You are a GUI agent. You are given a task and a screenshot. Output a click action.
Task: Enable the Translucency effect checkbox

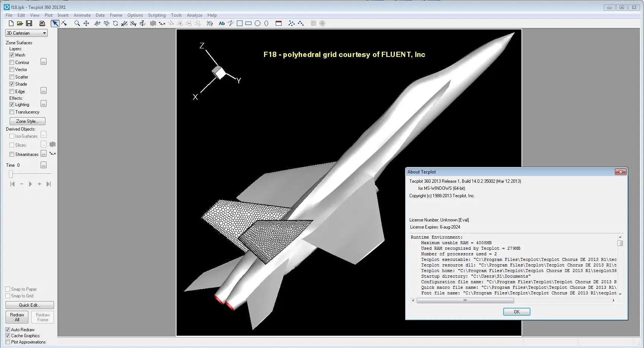(12, 112)
